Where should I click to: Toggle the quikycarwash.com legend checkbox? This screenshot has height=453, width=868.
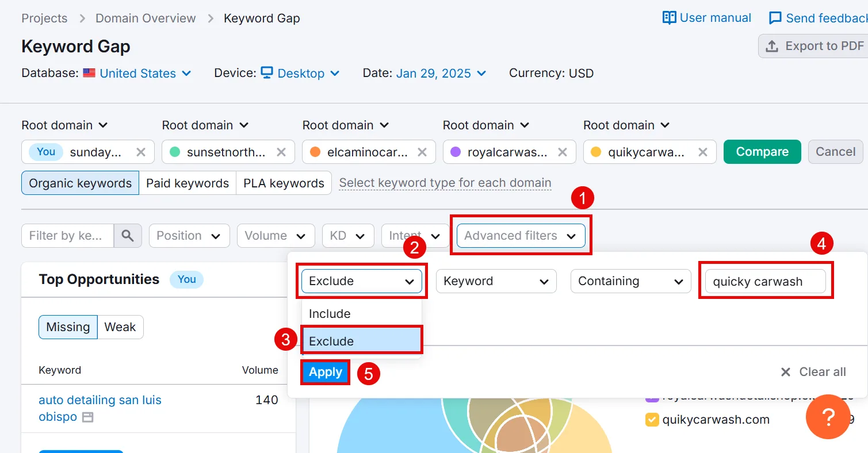point(652,420)
